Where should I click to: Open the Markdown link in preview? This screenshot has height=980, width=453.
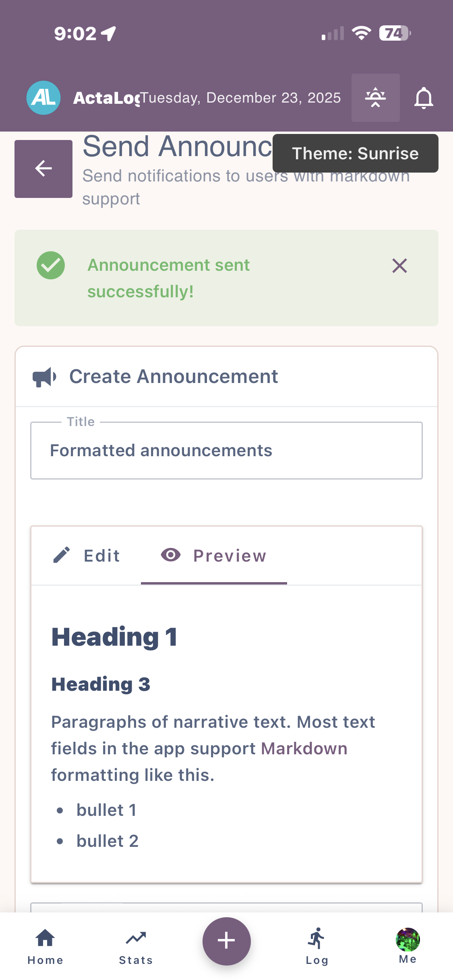(304, 749)
